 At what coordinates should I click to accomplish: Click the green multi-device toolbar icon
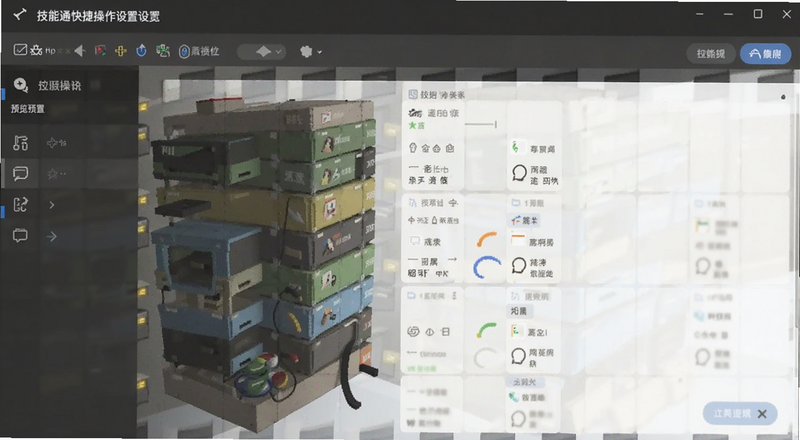click(x=163, y=51)
